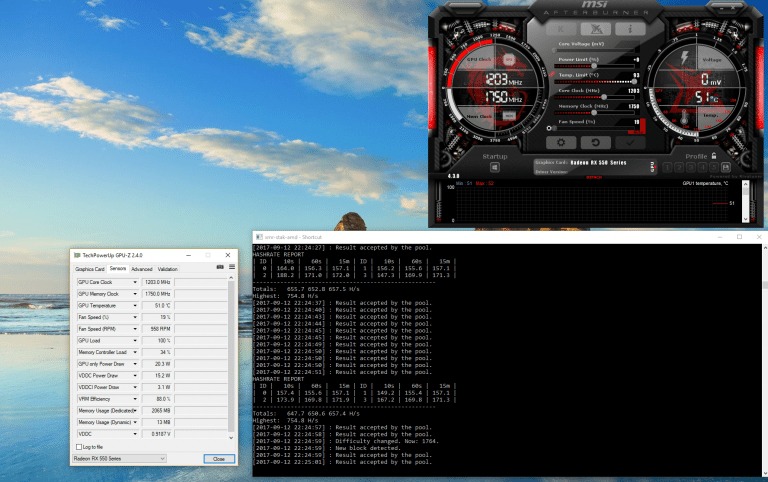Expand GPU Core Clock sensor dropdown

pos(135,282)
